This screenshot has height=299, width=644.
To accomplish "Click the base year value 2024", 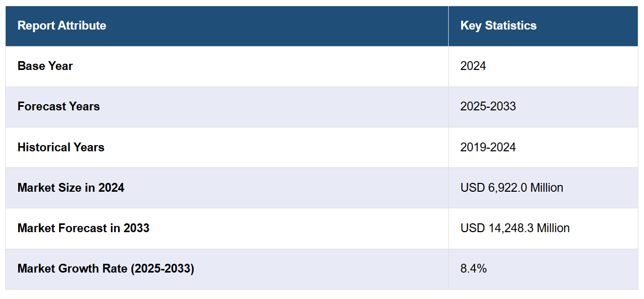I will [x=473, y=66].
